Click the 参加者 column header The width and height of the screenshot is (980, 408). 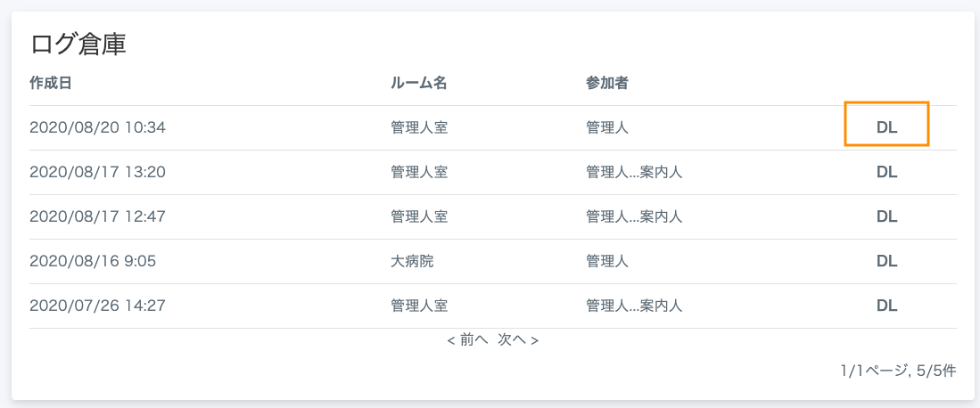click(607, 83)
